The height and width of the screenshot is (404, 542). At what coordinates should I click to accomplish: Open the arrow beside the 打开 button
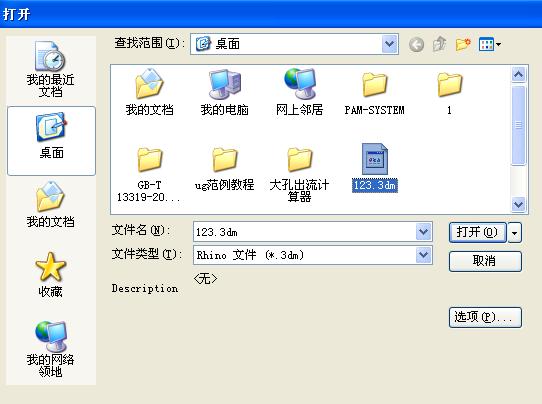pyautogui.click(x=515, y=233)
